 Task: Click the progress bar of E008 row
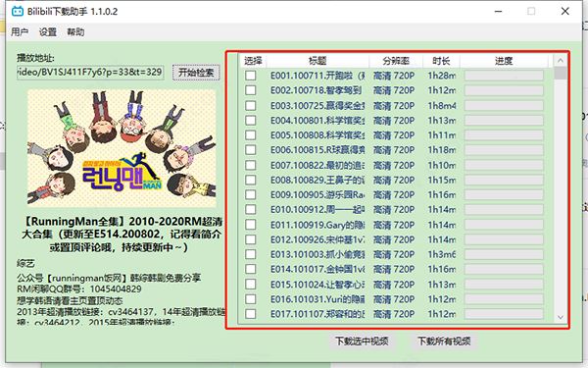click(x=504, y=180)
